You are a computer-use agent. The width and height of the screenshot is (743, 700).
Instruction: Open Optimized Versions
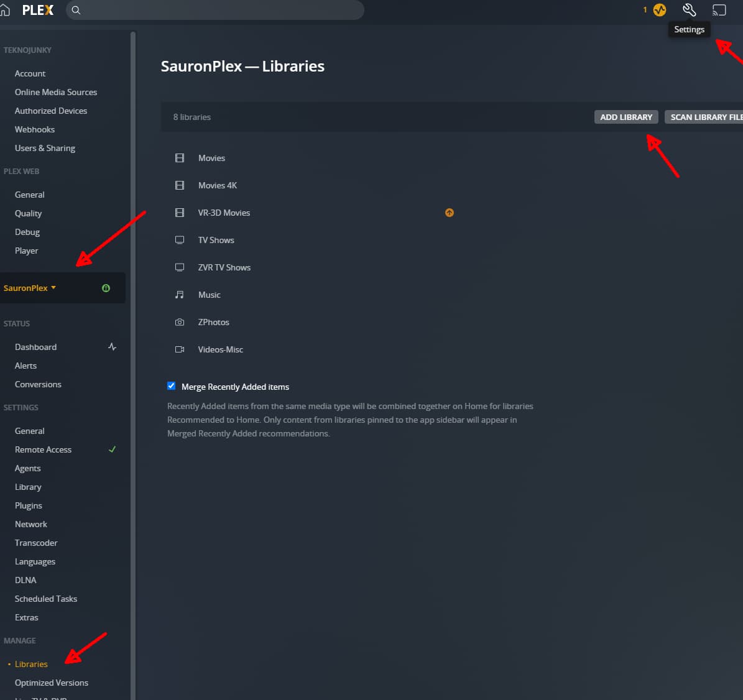[51, 683]
